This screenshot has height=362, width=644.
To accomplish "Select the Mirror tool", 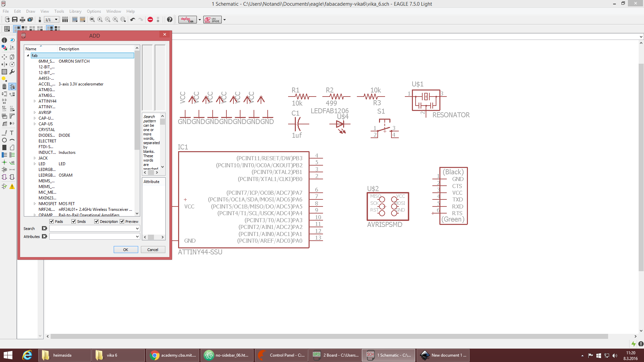I will [4, 64].
